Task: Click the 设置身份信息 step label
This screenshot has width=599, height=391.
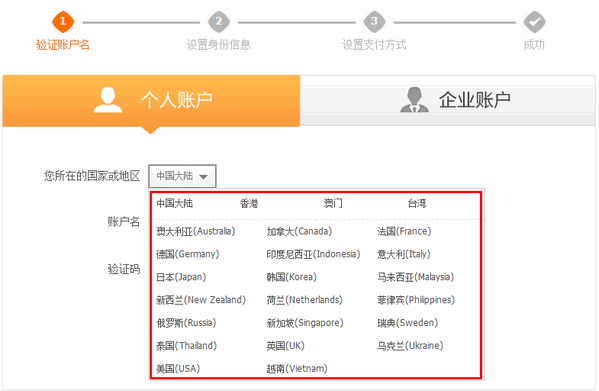Action: pyautogui.click(x=219, y=45)
